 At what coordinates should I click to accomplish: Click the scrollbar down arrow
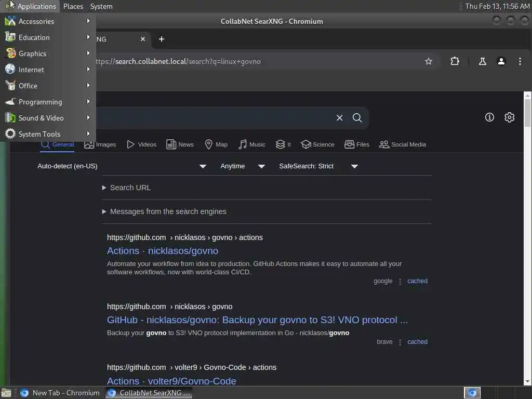527,382
